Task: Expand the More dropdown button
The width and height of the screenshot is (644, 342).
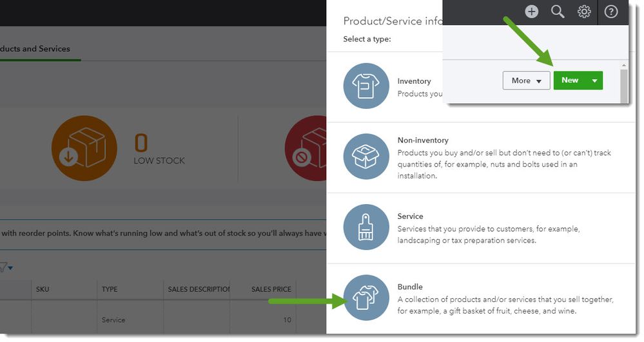Action: 526,81
